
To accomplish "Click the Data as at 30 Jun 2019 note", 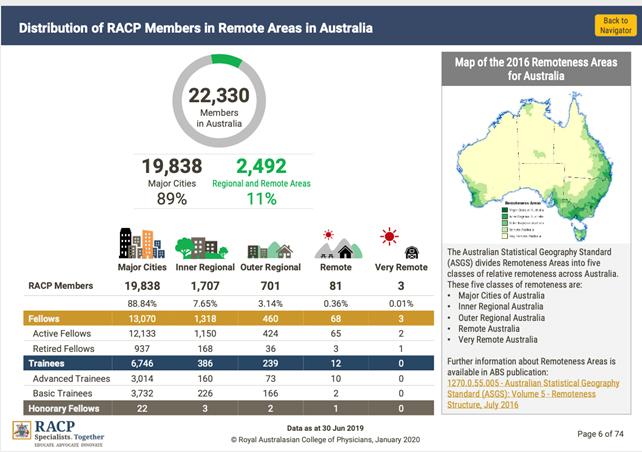I will [x=325, y=428].
